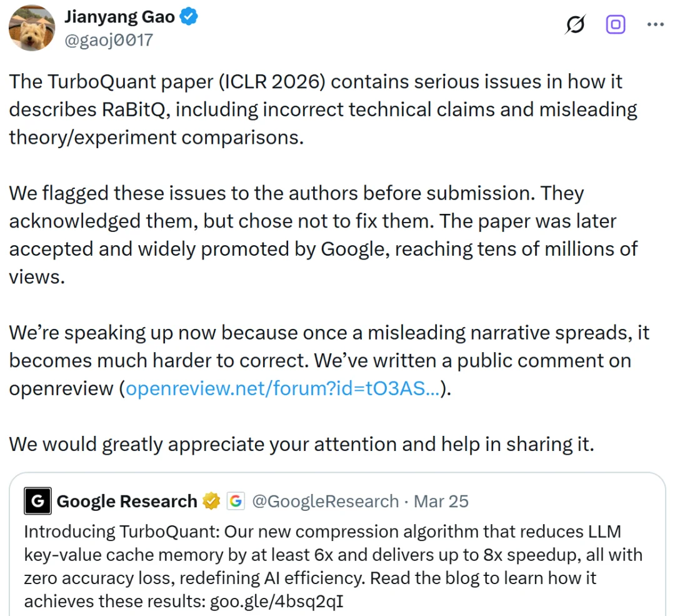Viewport: 675px width, 616px height.
Task: Open the quoted post via Mar 25 timestamp
Action: (441, 500)
